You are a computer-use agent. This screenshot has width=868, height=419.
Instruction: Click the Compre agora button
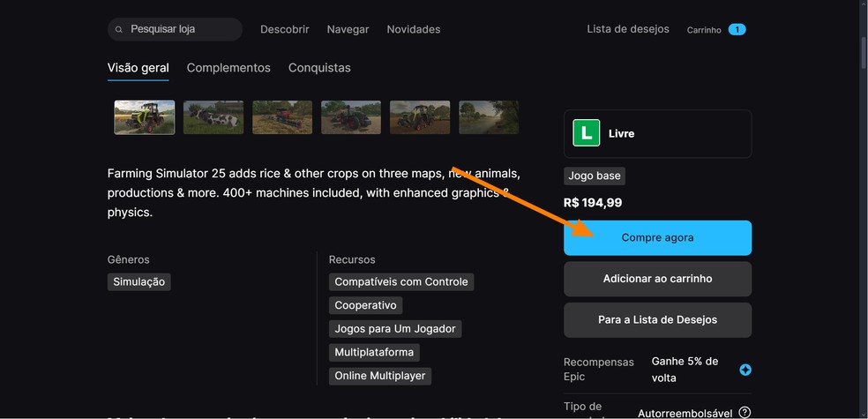(658, 238)
